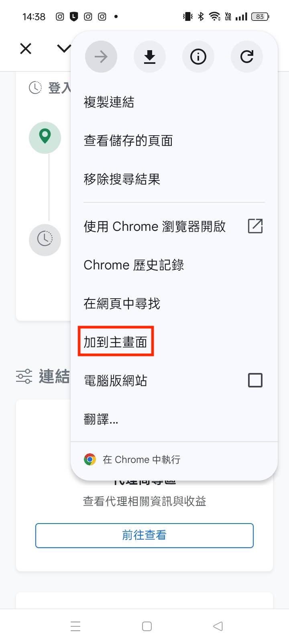The height and width of the screenshot is (644, 289).
Task: Tap the Android back navigation triangle
Action: tap(218, 626)
